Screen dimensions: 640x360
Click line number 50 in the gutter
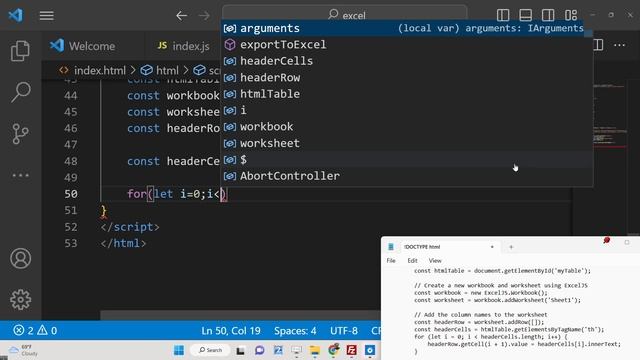point(71,194)
